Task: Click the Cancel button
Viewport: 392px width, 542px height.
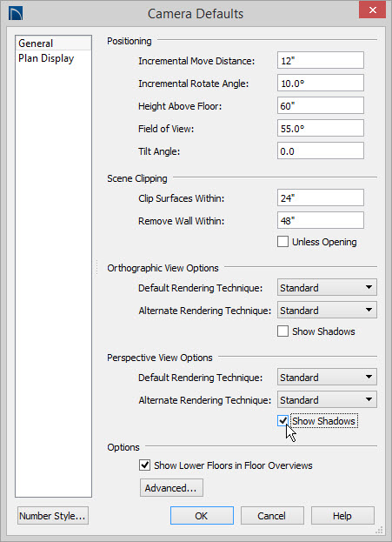Action: [272, 516]
